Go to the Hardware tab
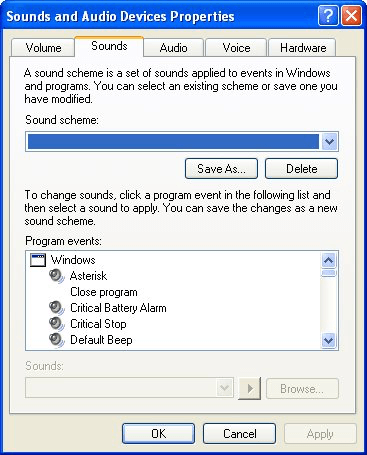Screen dimensions: 367x455 coord(303,48)
